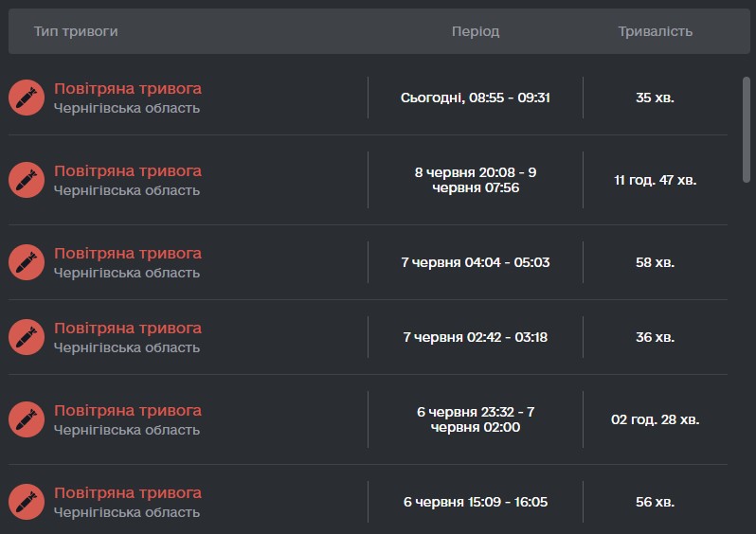Sort by the Тип тривоги column header
The width and height of the screenshot is (756, 534).
[x=76, y=31]
